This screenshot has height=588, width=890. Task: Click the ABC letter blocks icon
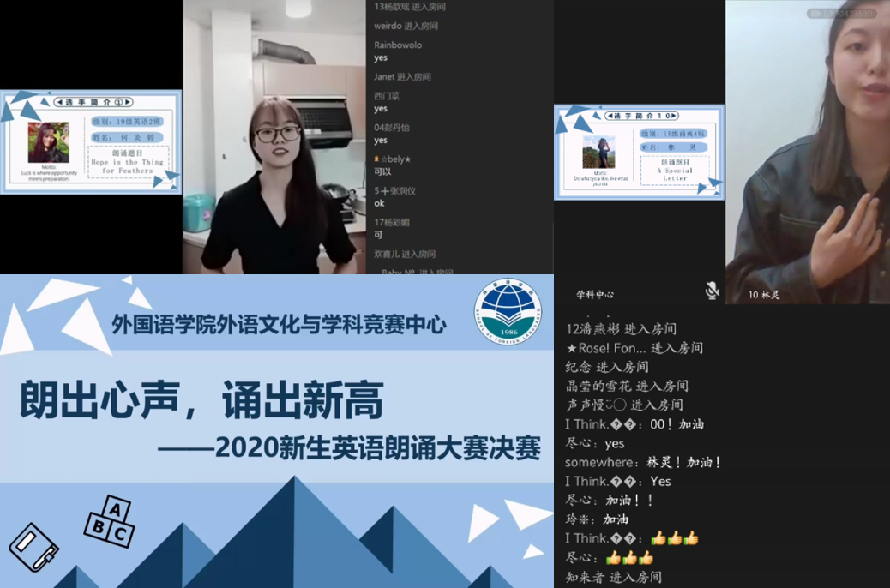[110, 521]
